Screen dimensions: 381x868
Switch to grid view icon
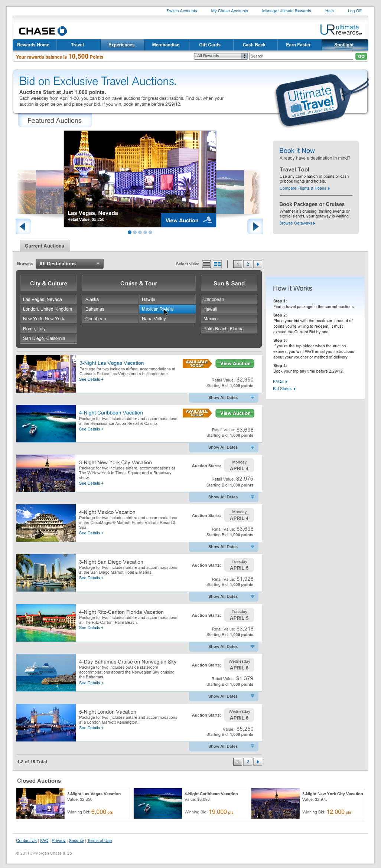[x=217, y=264]
